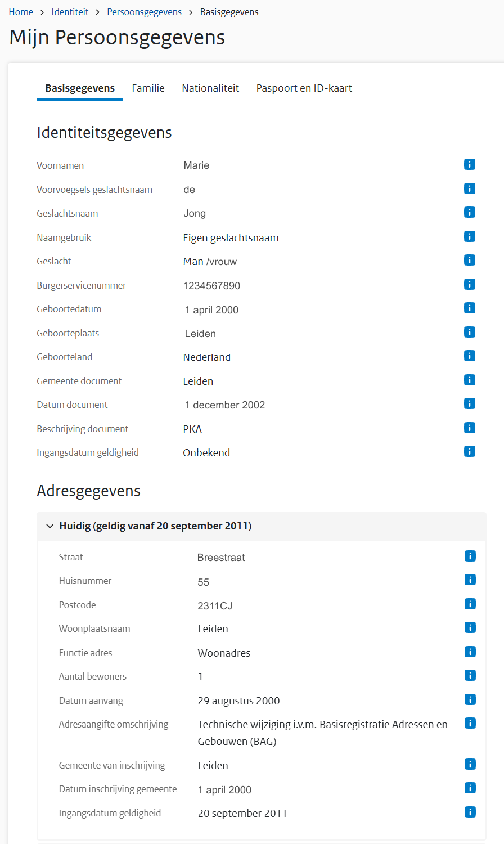The height and width of the screenshot is (844, 504).
Task: Open info for Beschrijving document row
Action: coord(470,428)
